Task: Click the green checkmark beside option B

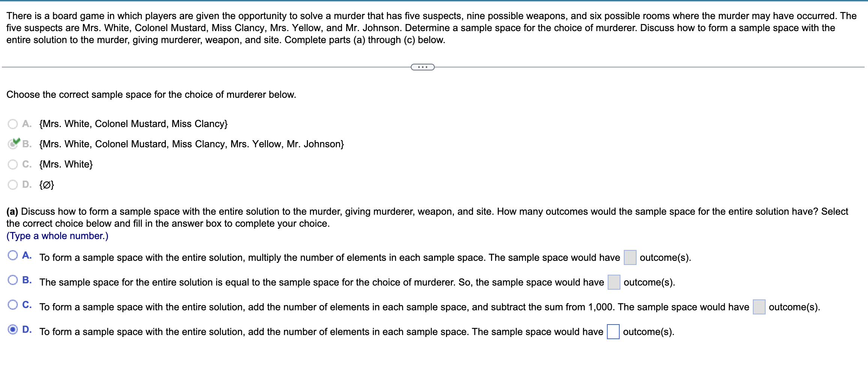Action: click(16, 141)
